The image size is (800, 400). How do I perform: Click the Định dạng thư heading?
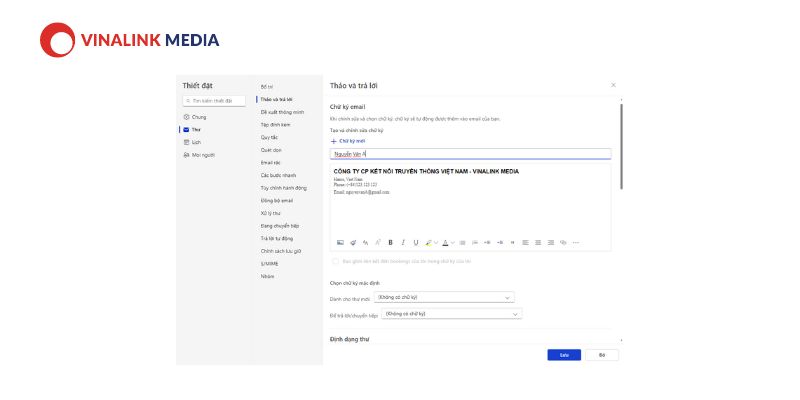(349, 339)
